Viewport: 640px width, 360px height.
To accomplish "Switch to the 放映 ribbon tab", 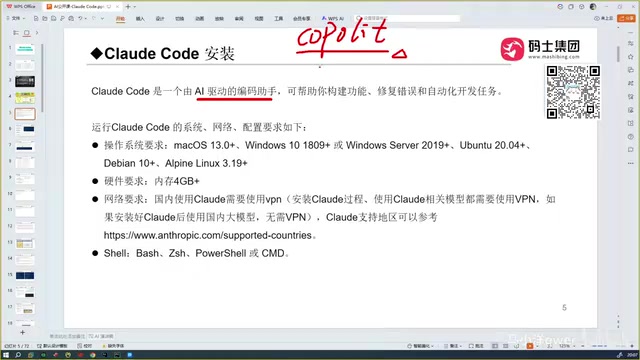I will tap(219, 19).
